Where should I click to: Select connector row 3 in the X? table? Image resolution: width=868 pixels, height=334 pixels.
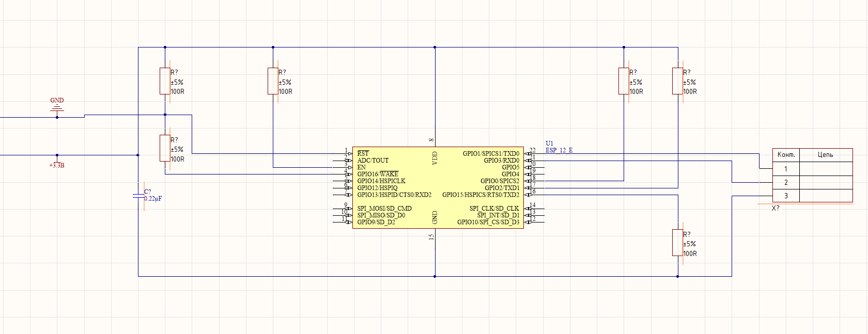(x=813, y=196)
